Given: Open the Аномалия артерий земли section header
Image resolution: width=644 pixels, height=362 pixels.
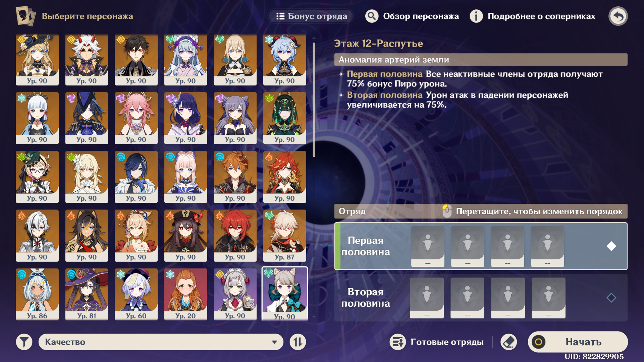Looking at the screenshot, I should (x=481, y=60).
